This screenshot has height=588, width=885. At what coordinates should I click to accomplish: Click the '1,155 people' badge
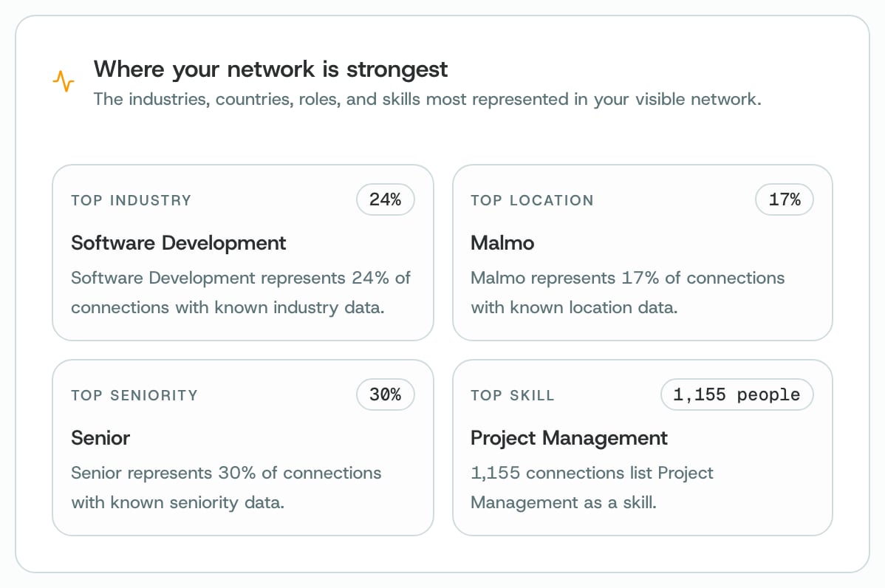tap(737, 394)
